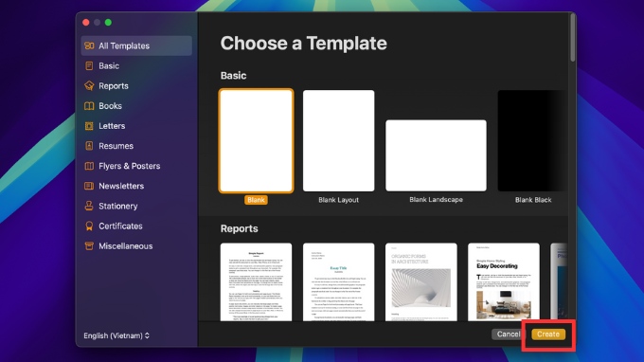Select the Essay Title report template
The image size is (644, 362).
[338, 282]
